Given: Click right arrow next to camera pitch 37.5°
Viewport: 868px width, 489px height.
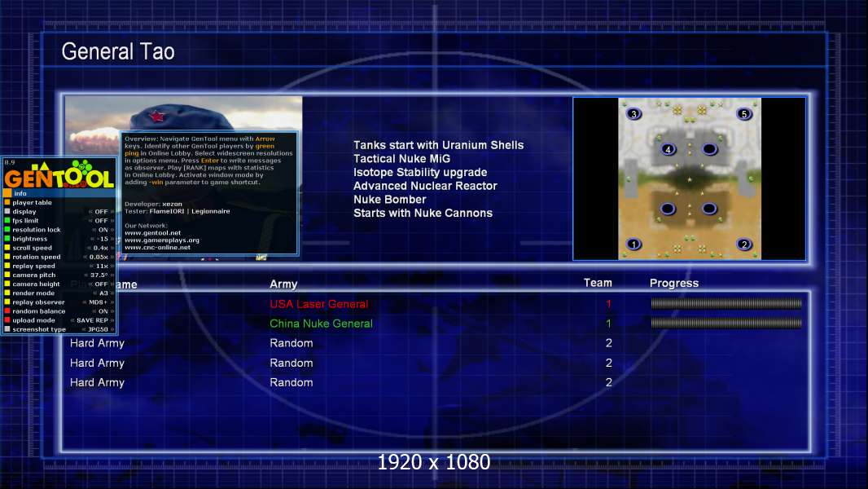Looking at the screenshot, I should 112,275.
